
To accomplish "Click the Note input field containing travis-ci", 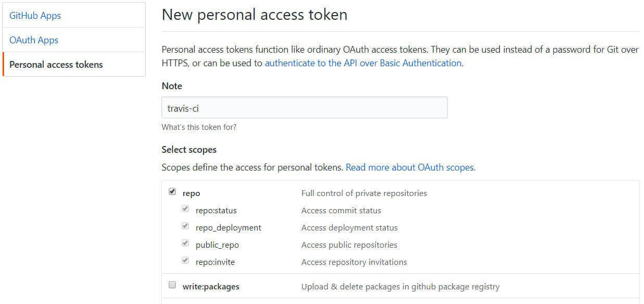I will (304, 107).
